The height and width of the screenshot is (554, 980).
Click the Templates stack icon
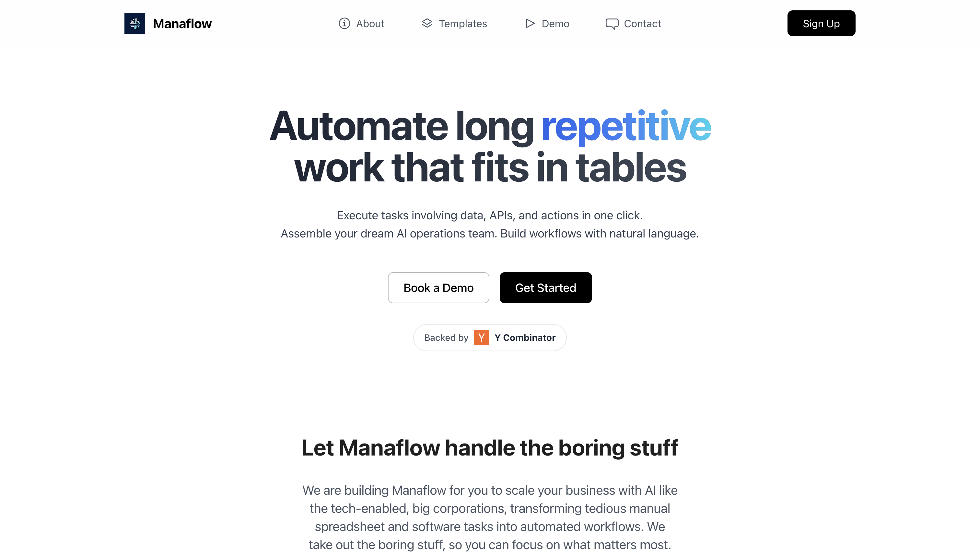tap(427, 23)
